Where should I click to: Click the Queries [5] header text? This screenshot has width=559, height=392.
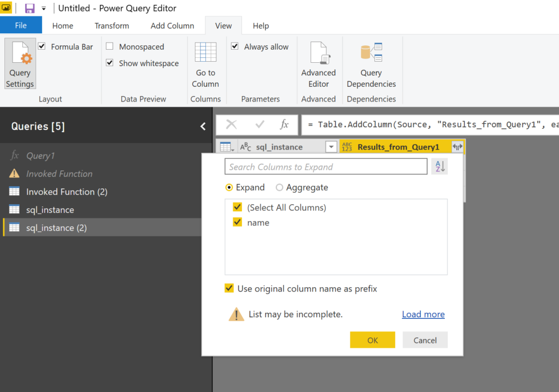pyautogui.click(x=38, y=126)
